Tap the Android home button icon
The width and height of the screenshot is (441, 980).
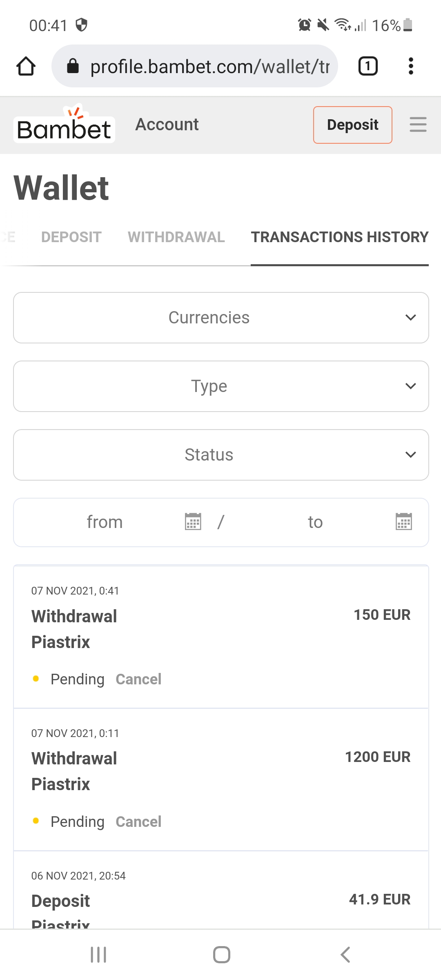click(222, 955)
